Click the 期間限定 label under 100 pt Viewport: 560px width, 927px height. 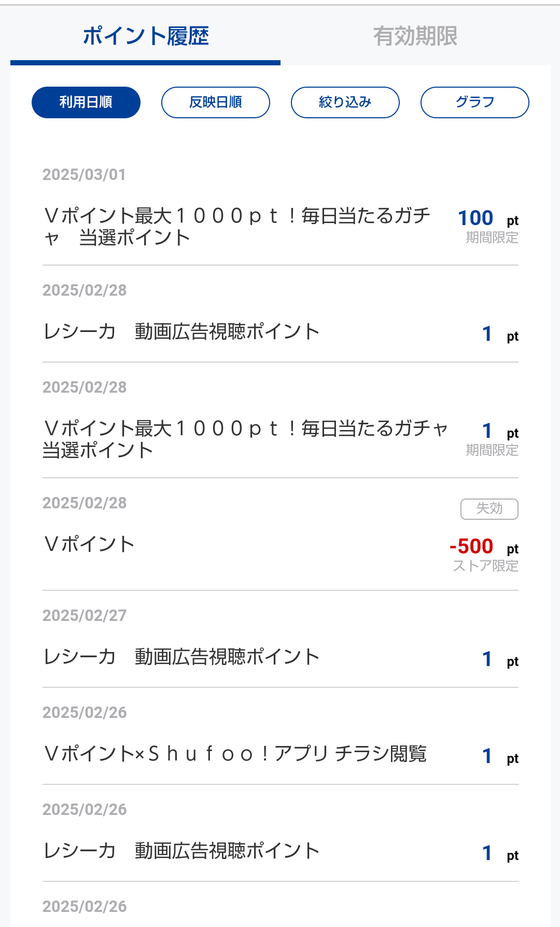[x=492, y=238]
